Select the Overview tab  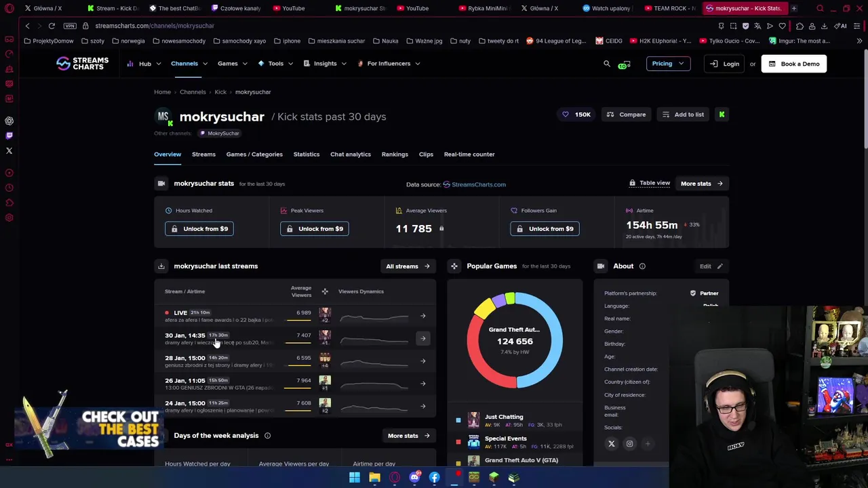167,155
